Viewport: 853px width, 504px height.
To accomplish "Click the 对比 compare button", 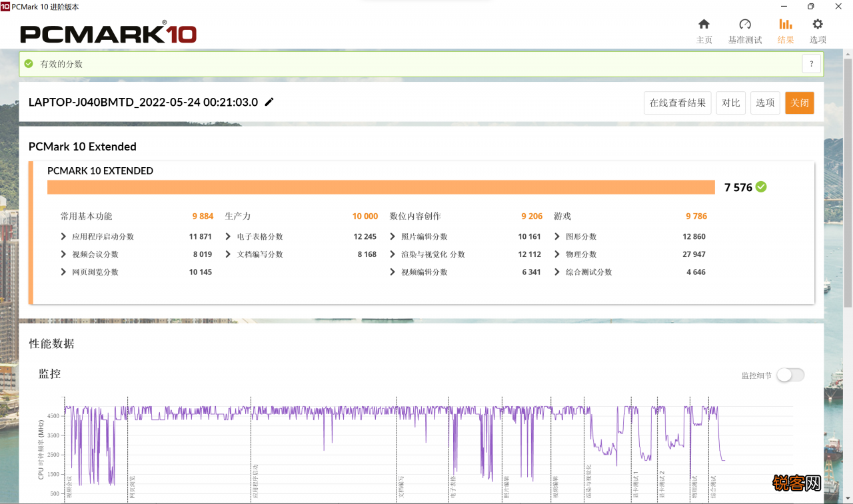I will click(x=731, y=103).
